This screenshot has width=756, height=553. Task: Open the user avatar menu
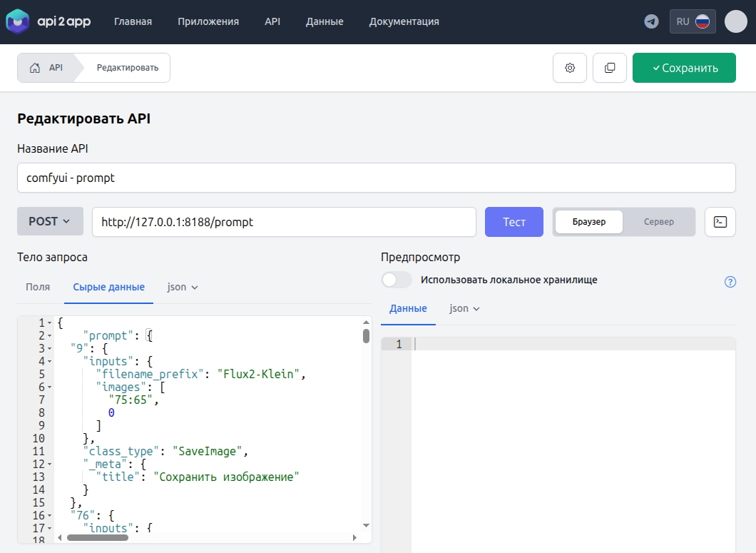coord(736,21)
